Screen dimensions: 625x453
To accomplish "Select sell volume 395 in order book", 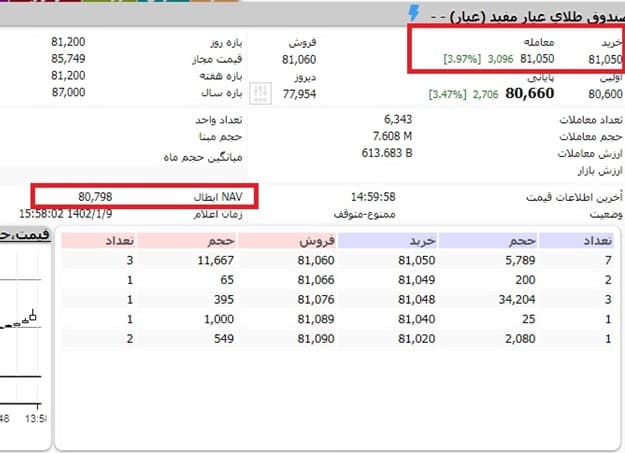I will 224,299.
